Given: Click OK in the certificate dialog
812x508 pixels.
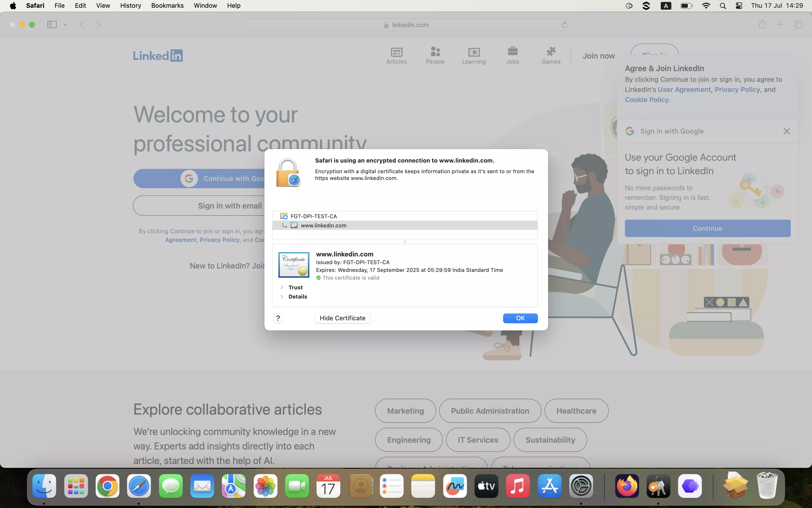Looking at the screenshot, I should 520,318.
